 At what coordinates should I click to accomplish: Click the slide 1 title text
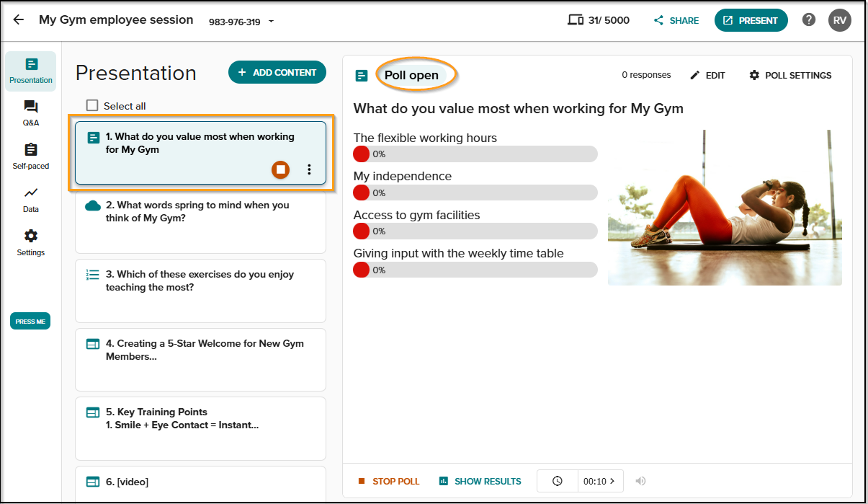[200, 143]
